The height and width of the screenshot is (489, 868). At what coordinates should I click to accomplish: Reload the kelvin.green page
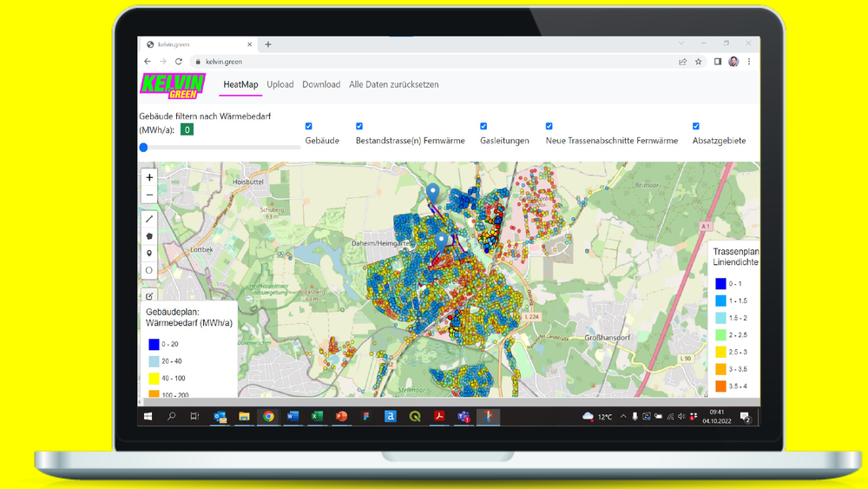pyautogui.click(x=178, y=62)
